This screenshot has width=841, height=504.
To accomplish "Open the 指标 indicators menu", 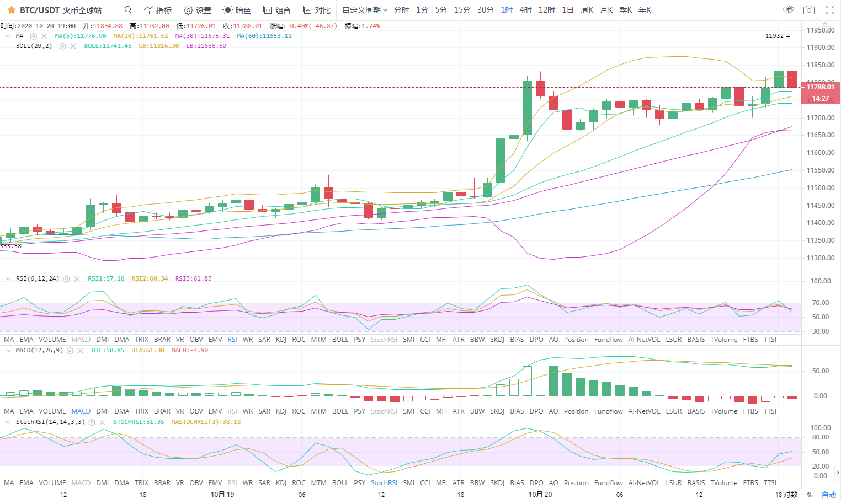I will tap(158, 10).
